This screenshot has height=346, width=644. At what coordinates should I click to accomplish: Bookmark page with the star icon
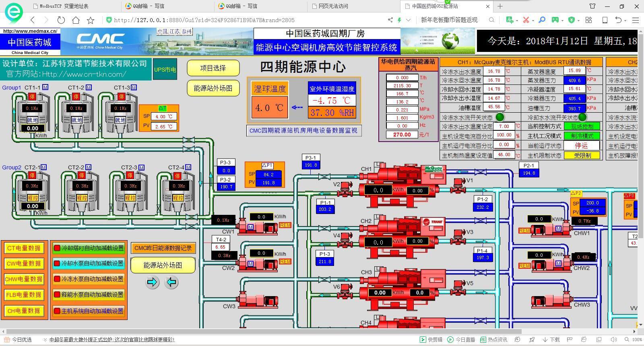coord(91,20)
